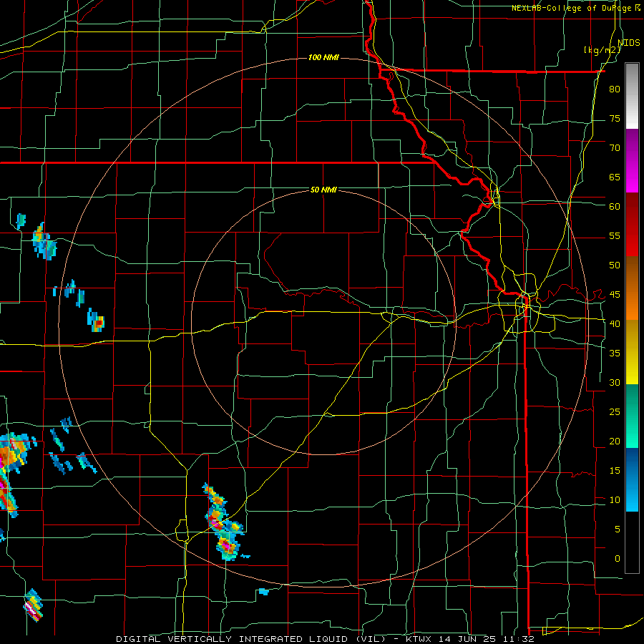Click the NEXLAB-College of DuPage credit text
Image resolution: width=644 pixels, height=644 pixels.
pyautogui.click(x=572, y=8)
